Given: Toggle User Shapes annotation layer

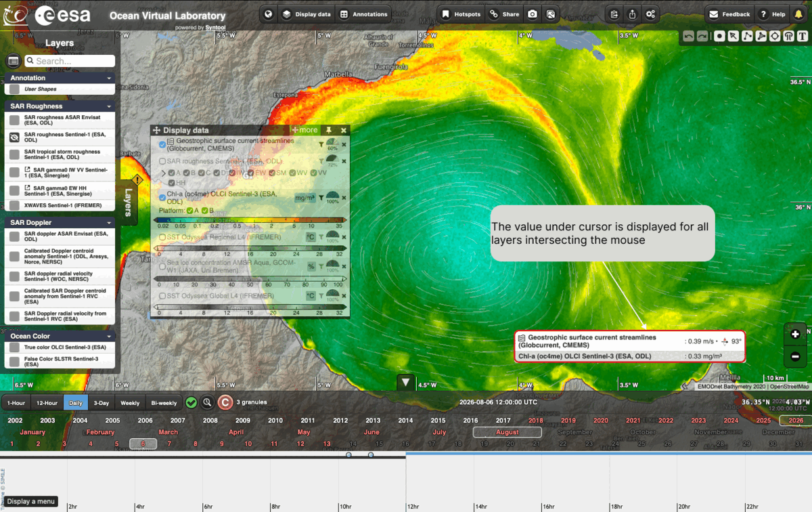Looking at the screenshot, I should click(14, 89).
